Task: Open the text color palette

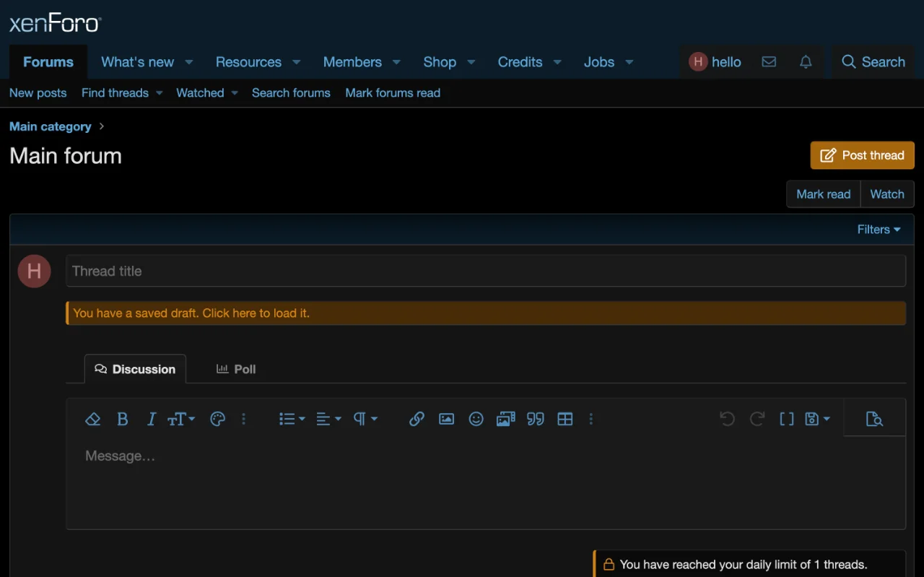Action: click(x=217, y=419)
